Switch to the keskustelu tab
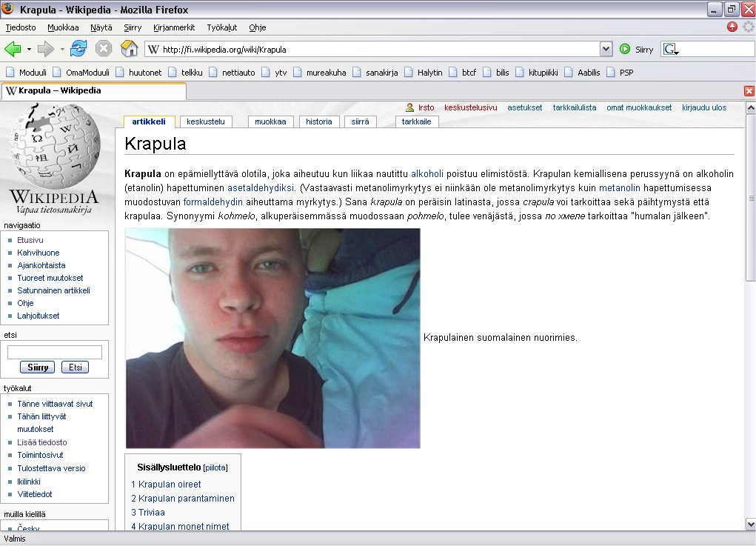756x546 pixels. [205, 121]
